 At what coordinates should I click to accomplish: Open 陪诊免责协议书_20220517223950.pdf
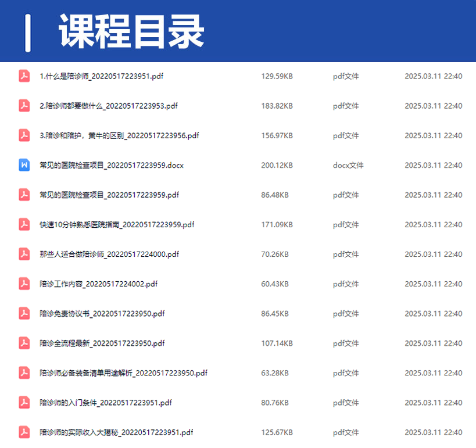click(102, 314)
